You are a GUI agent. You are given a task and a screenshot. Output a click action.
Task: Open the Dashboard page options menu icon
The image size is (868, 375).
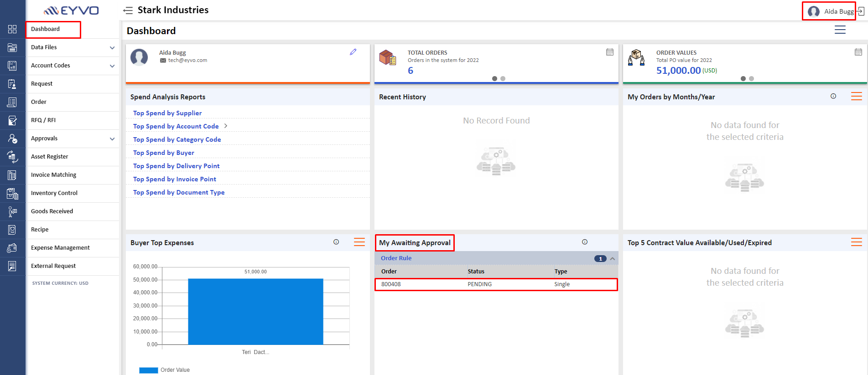[x=840, y=30]
